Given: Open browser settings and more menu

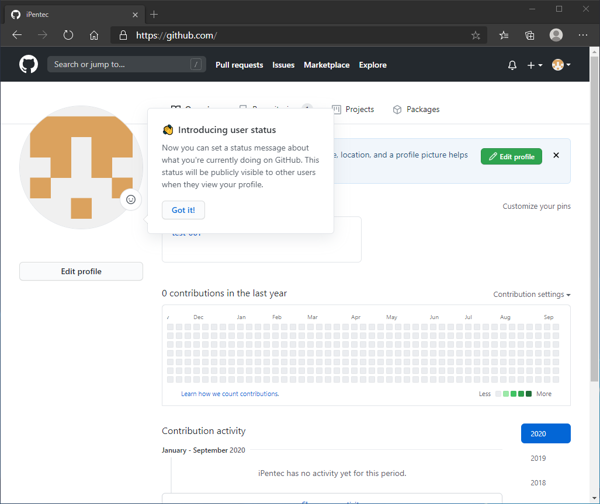Looking at the screenshot, I should [x=583, y=35].
